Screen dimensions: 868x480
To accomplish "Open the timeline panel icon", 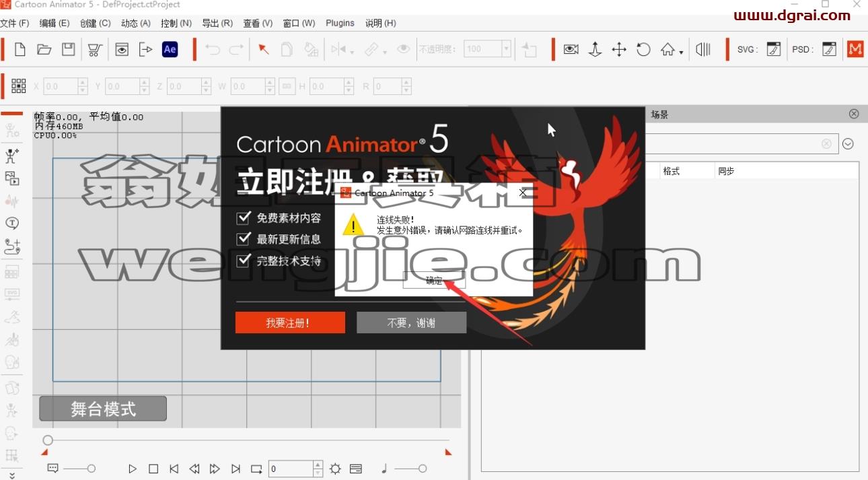I will click(356, 469).
